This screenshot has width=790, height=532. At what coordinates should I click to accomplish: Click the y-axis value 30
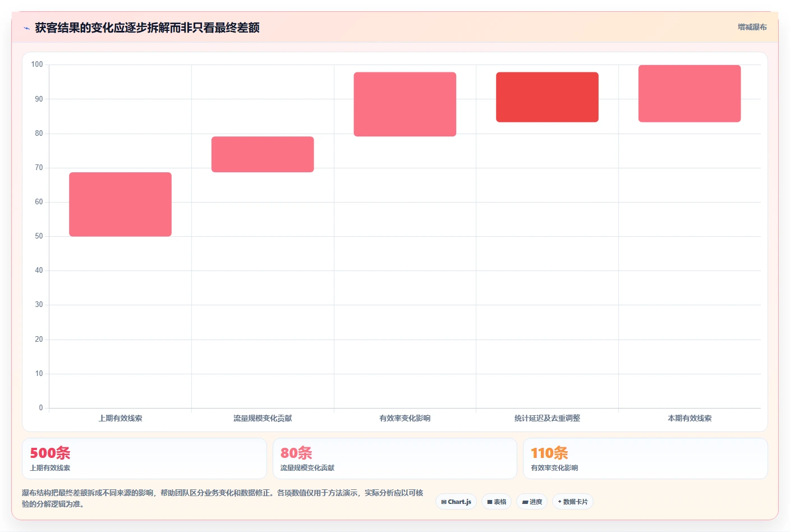pyautogui.click(x=39, y=304)
